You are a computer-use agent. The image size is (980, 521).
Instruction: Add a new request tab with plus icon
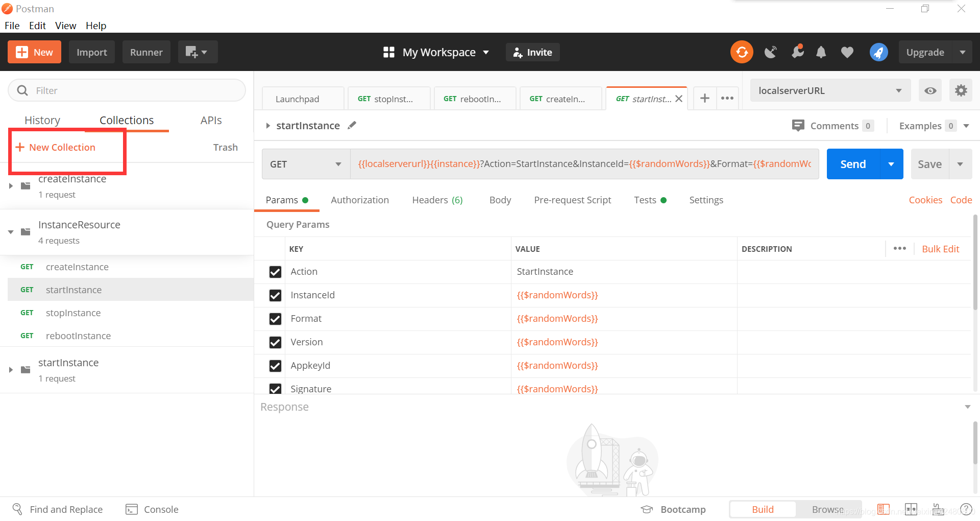point(705,98)
